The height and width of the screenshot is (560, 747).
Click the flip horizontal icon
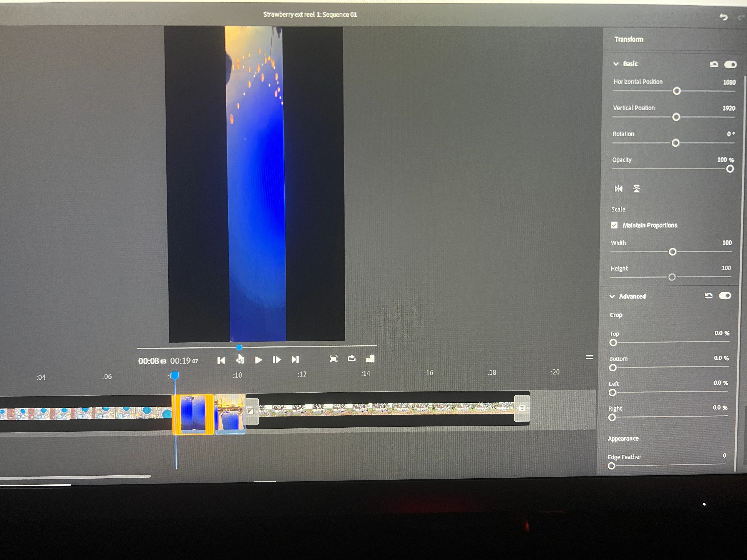pos(618,189)
